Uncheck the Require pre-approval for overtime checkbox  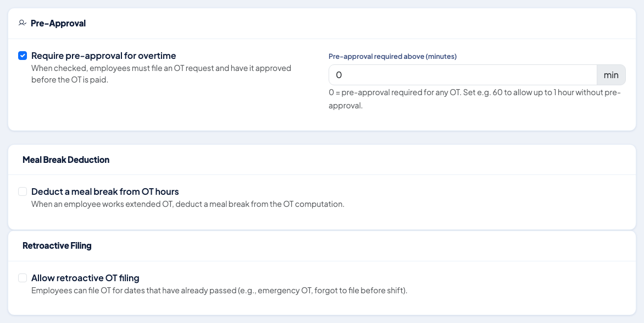[23, 56]
